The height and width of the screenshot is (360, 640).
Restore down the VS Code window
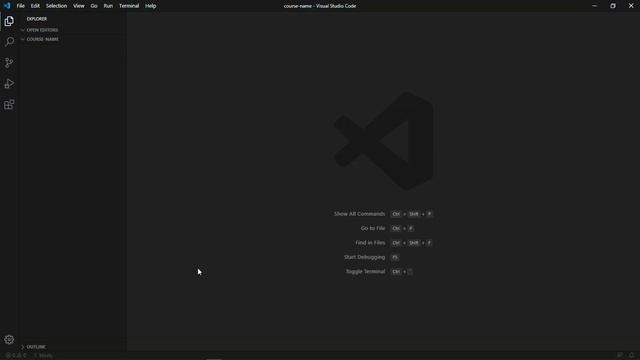coord(613,6)
